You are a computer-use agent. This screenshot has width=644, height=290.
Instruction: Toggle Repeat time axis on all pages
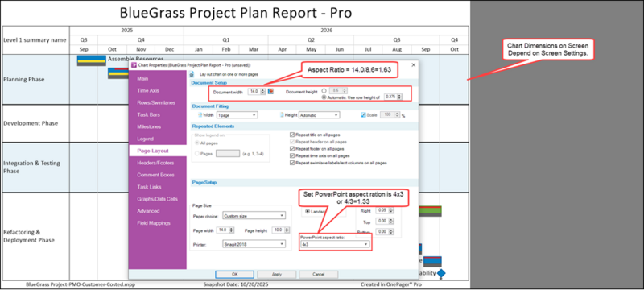(292, 155)
